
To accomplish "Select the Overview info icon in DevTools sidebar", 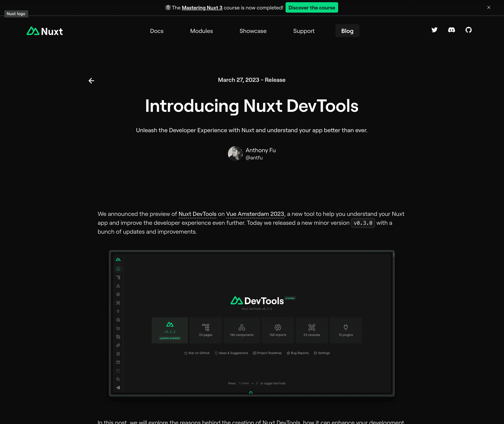I will 118,269.
